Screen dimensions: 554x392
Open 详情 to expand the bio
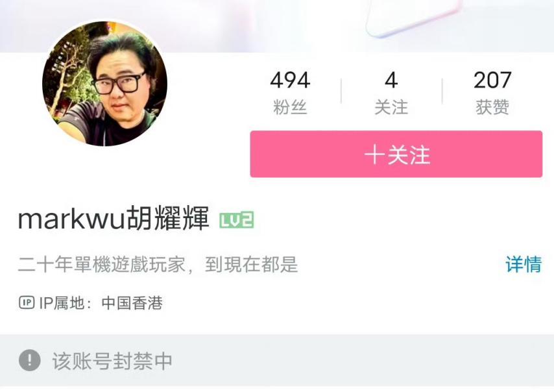tap(524, 264)
